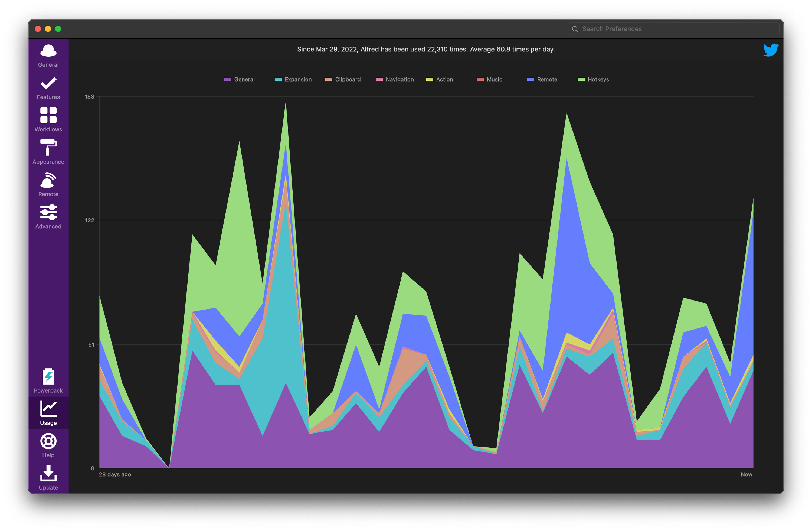Click the 'General' legend label
The height and width of the screenshot is (531, 812).
tap(244, 80)
